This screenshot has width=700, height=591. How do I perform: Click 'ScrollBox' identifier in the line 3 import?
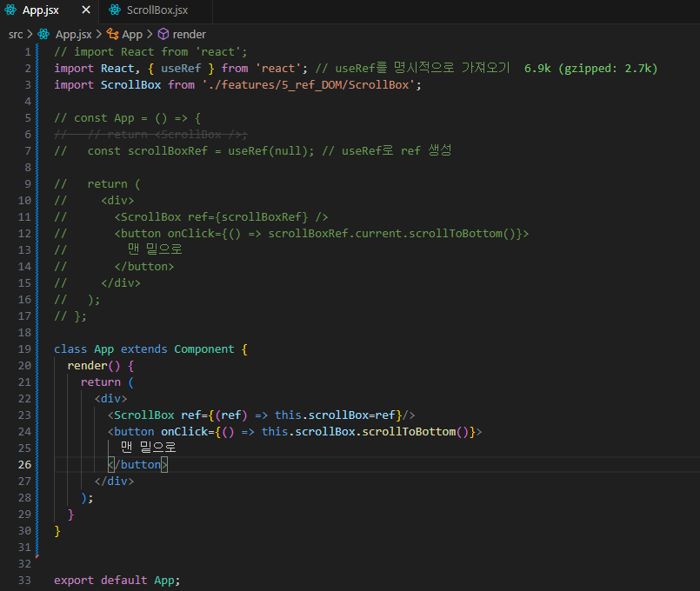coord(130,85)
